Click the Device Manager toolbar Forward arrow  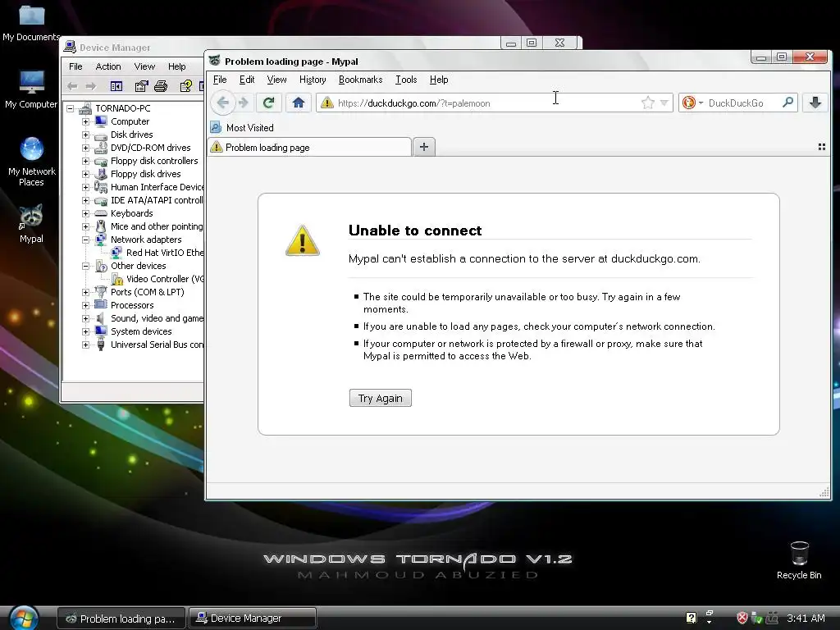tap(91, 85)
